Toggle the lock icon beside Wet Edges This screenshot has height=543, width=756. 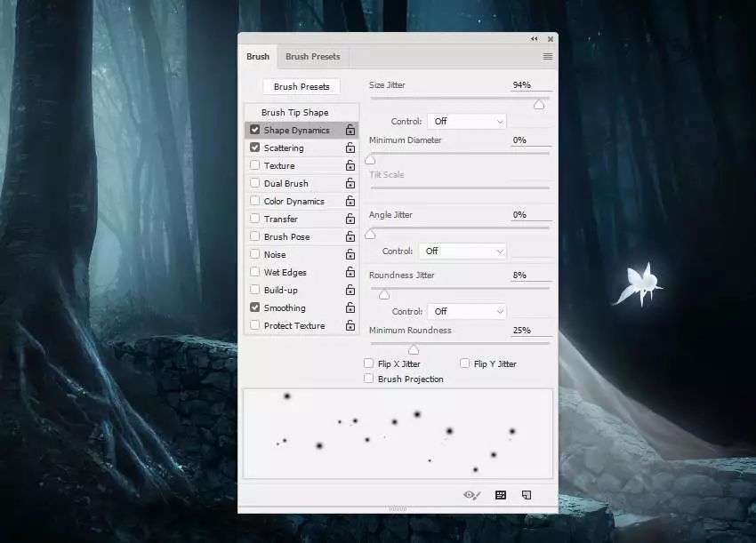(350, 272)
